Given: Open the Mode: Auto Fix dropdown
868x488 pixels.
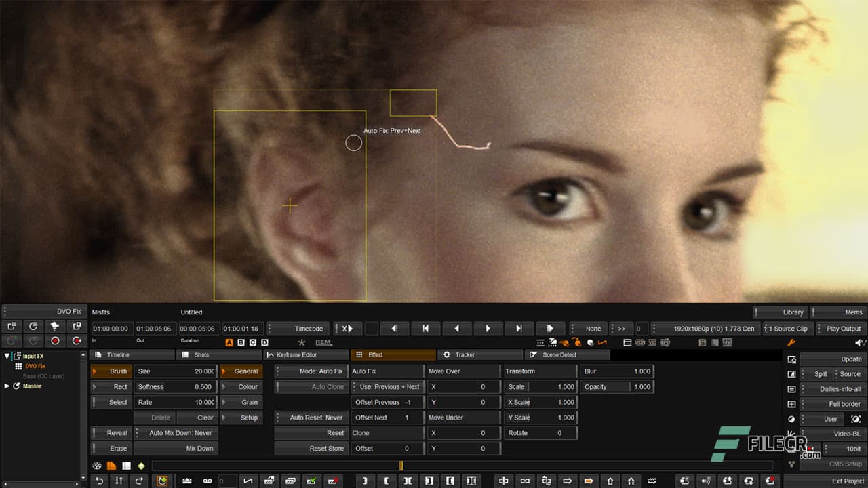Looking at the screenshot, I should click(x=312, y=371).
